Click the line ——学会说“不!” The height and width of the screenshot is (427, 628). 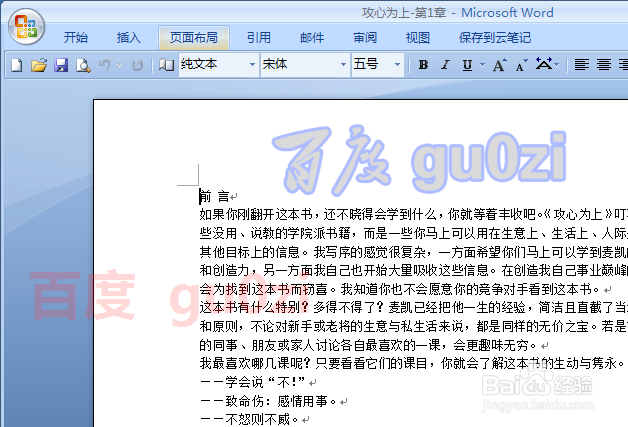pyautogui.click(x=253, y=383)
